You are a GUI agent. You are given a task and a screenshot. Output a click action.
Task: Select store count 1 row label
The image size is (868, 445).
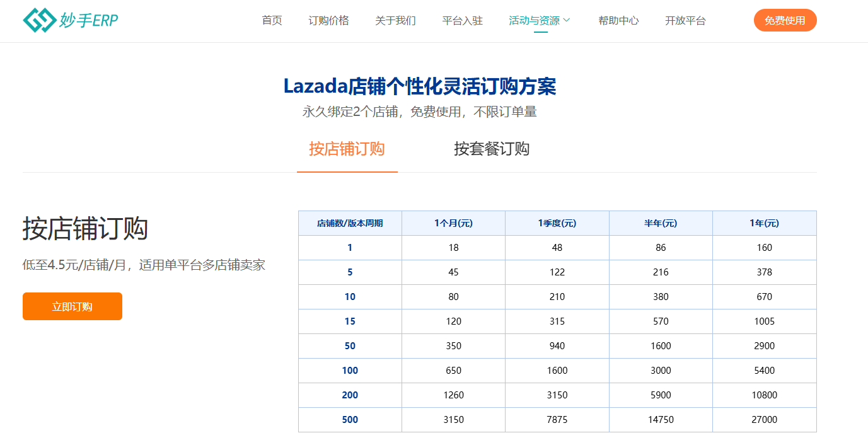coord(350,248)
